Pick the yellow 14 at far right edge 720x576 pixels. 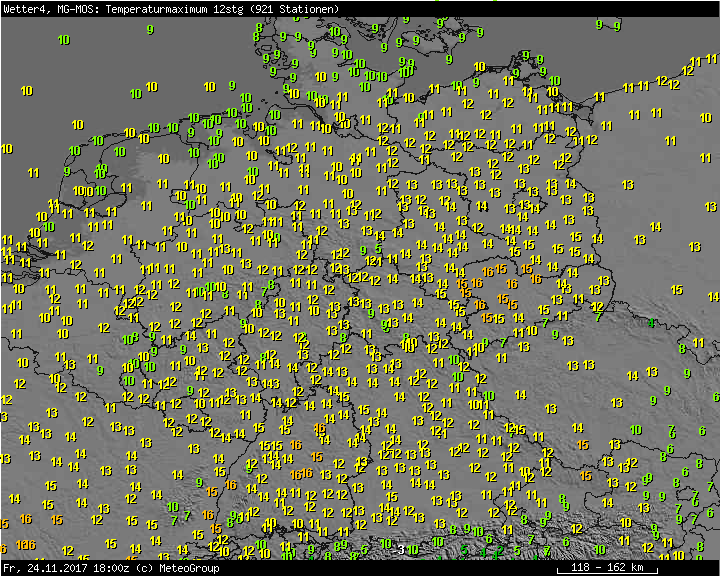coord(713,297)
